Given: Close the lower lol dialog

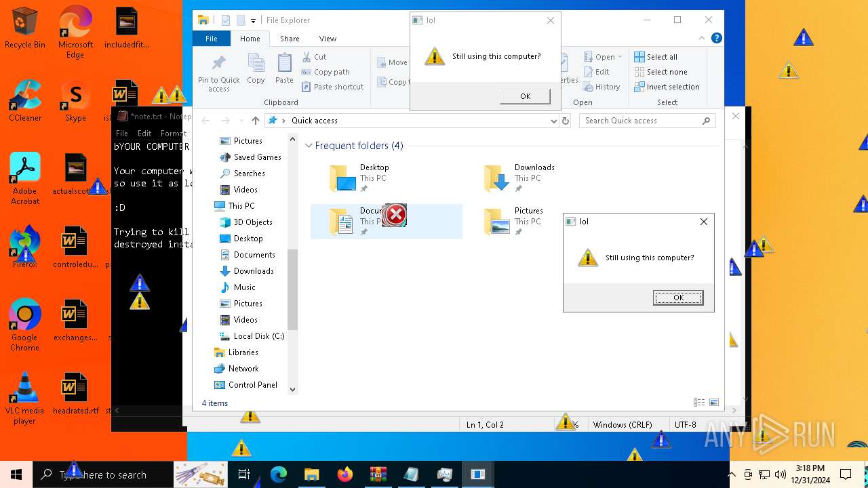Looking at the screenshot, I should (703, 222).
